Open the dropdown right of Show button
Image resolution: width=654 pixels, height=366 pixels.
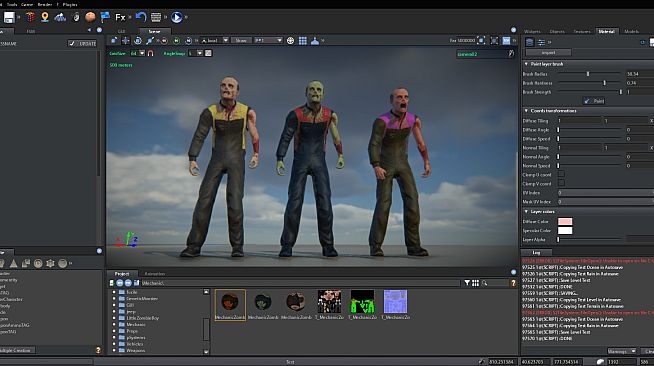coord(269,40)
